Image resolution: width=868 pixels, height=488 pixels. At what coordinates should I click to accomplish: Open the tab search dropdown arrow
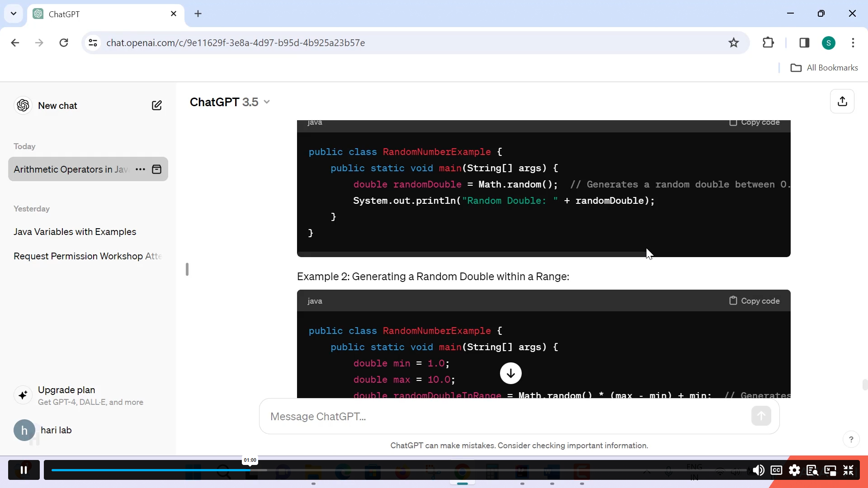click(14, 14)
